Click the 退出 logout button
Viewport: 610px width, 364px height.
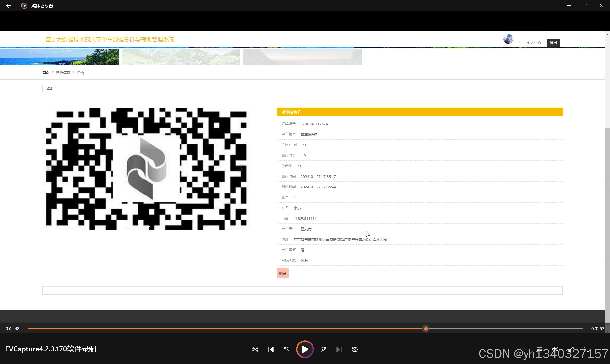click(x=553, y=43)
